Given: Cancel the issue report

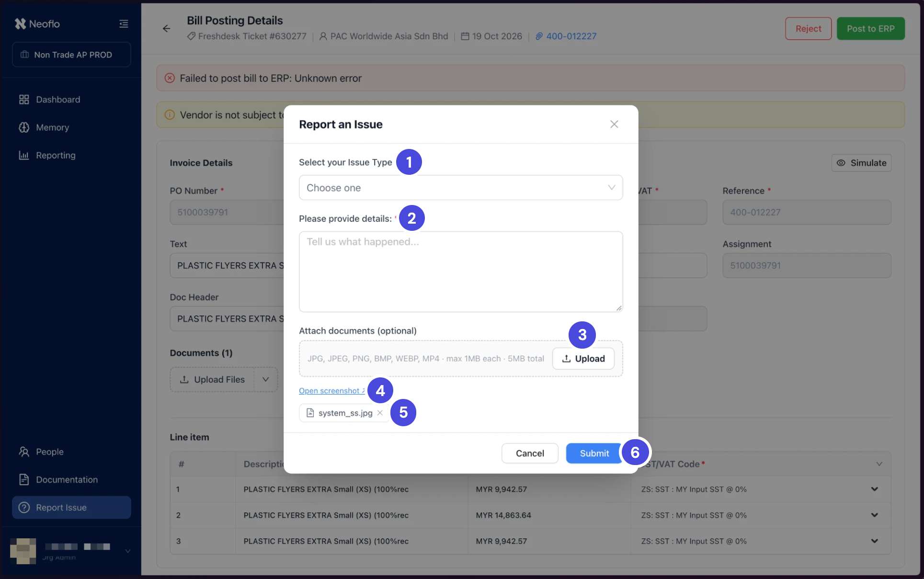Looking at the screenshot, I should click(530, 453).
